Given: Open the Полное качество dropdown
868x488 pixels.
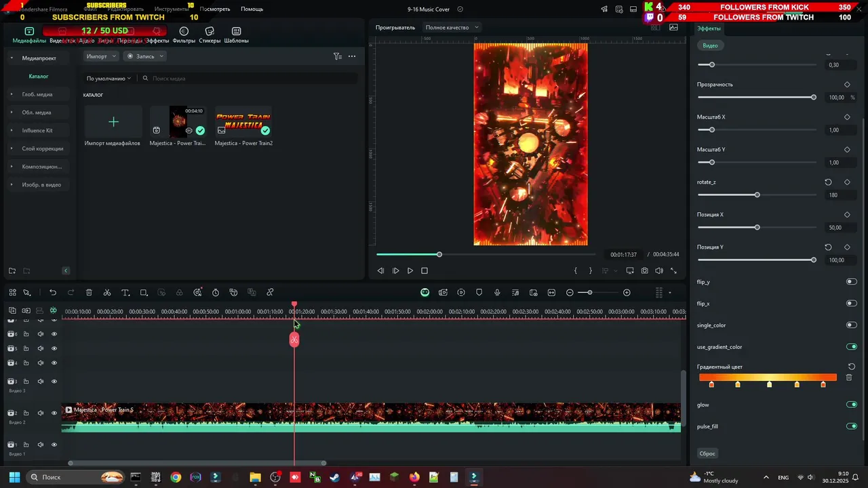Looking at the screenshot, I should 452,27.
